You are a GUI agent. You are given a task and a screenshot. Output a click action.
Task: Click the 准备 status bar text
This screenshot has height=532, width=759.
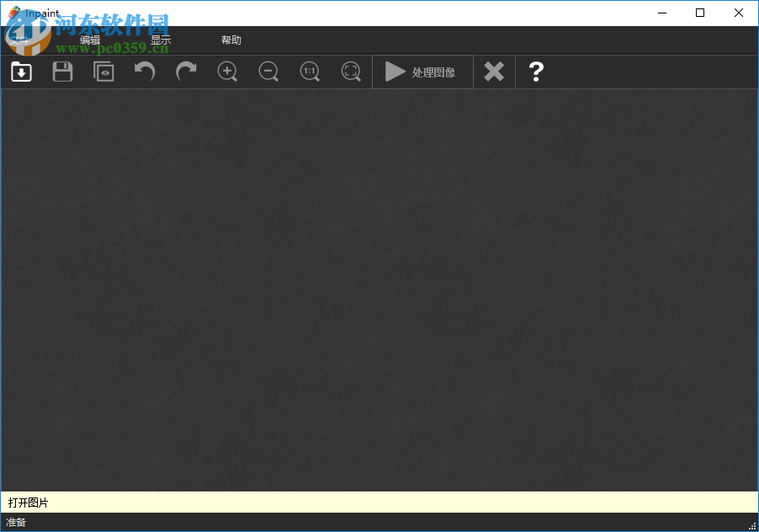click(15, 522)
